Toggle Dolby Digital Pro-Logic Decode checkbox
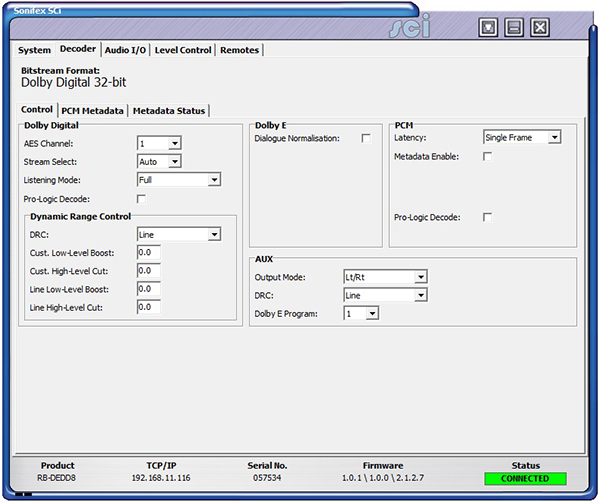600x502 pixels. 142,199
